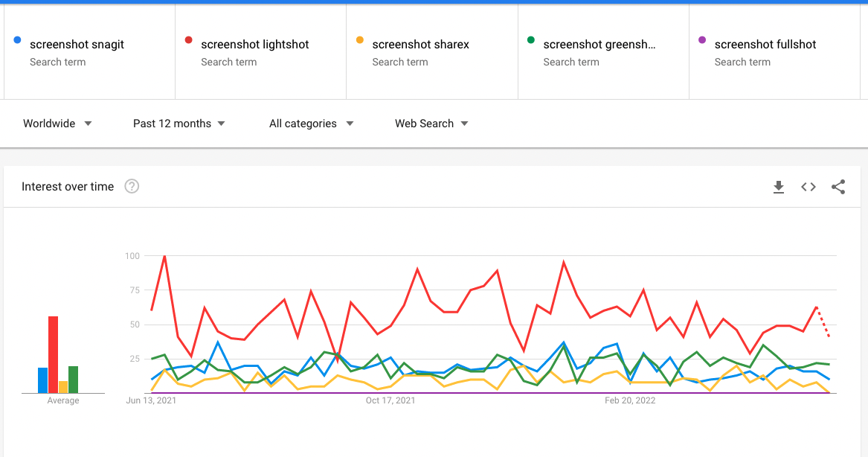Edit the screenshot sharex search term
The height and width of the screenshot is (457, 868).
421,45
